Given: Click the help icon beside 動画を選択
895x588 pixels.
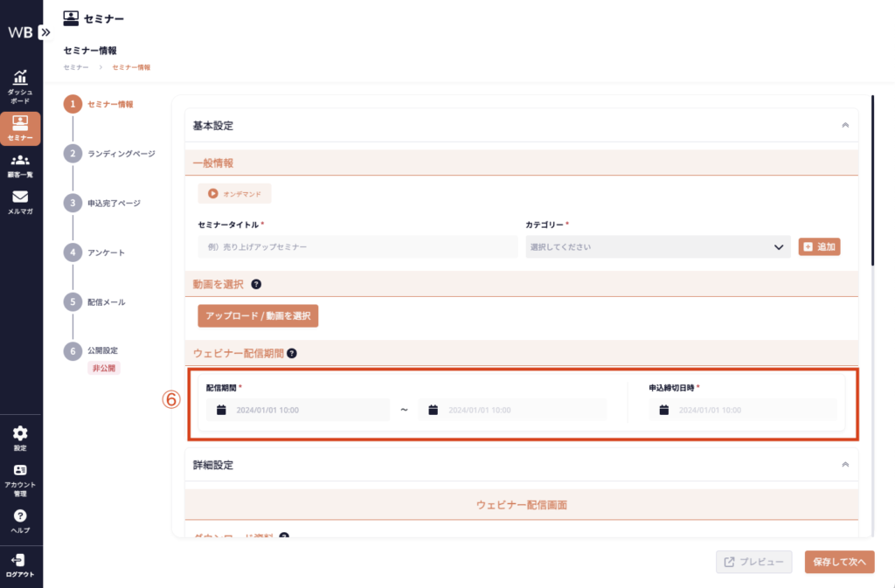Looking at the screenshot, I should pyautogui.click(x=256, y=285).
